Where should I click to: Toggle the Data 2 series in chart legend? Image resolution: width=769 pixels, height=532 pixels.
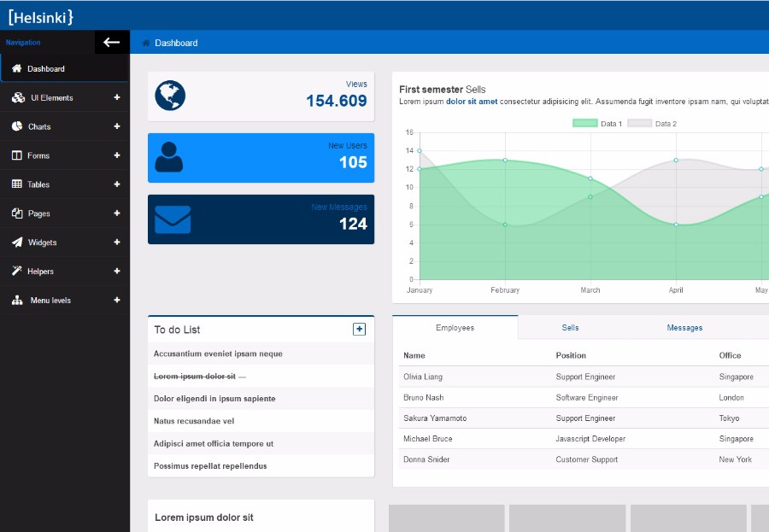(656, 122)
